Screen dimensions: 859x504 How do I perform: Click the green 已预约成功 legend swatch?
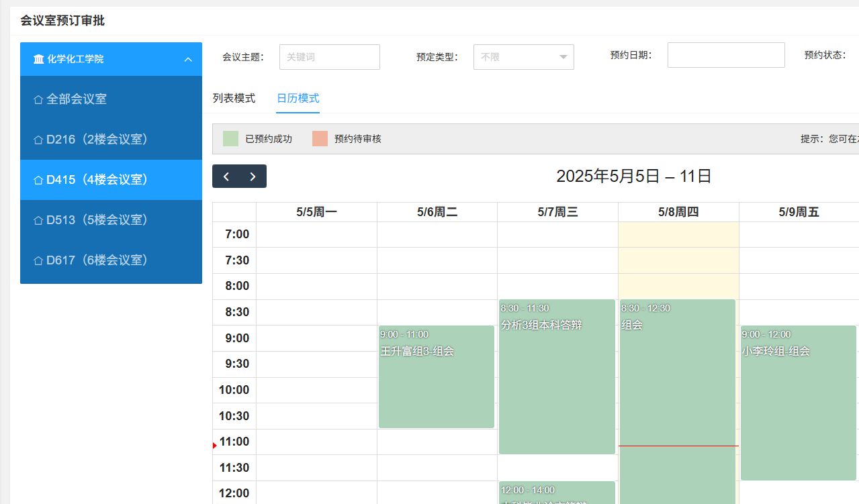pyautogui.click(x=230, y=139)
